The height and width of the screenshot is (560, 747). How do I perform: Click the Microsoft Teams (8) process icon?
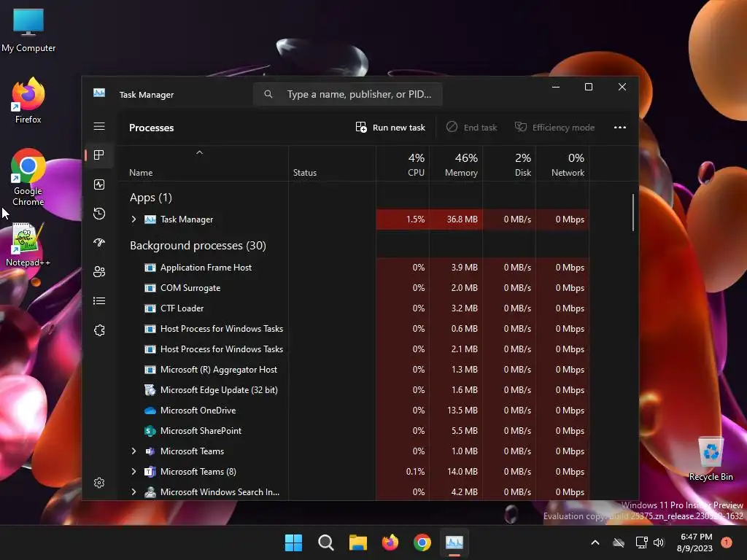(x=150, y=472)
